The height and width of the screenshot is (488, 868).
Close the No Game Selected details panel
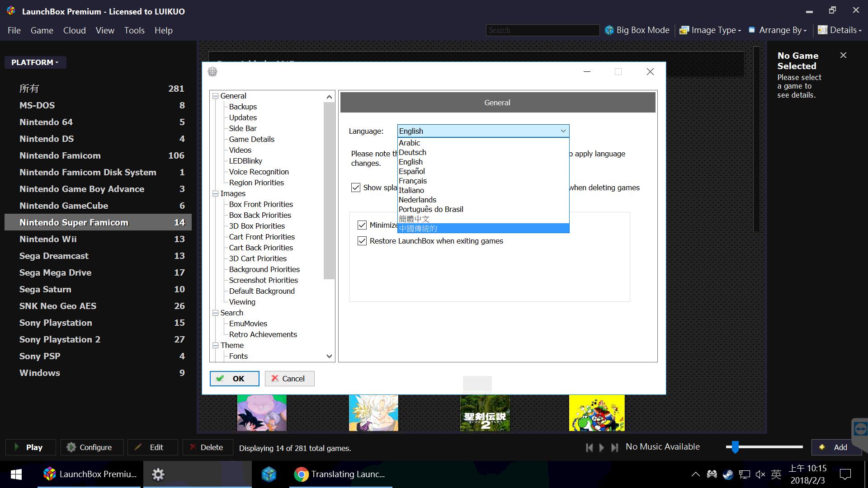[x=843, y=55]
